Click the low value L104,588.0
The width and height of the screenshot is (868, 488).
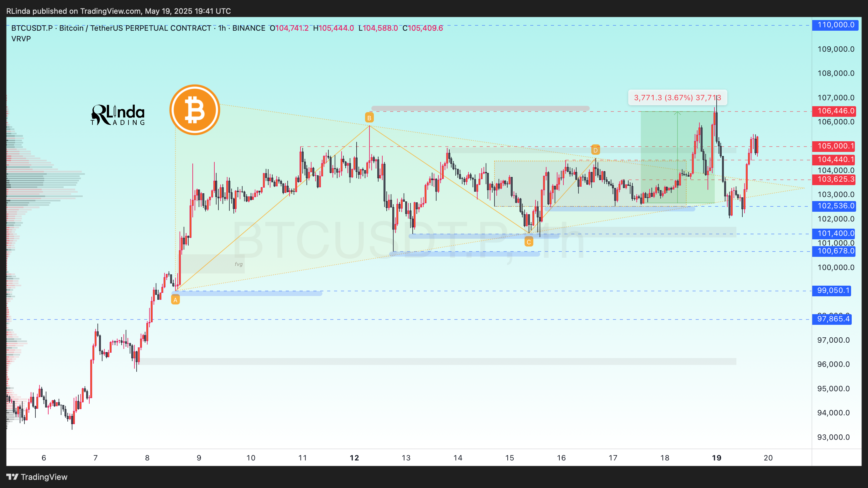pyautogui.click(x=378, y=28)
